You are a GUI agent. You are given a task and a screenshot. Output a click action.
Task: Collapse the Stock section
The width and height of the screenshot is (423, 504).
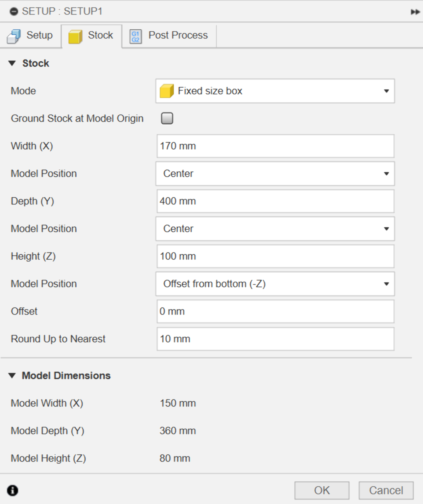pos(12,63)
